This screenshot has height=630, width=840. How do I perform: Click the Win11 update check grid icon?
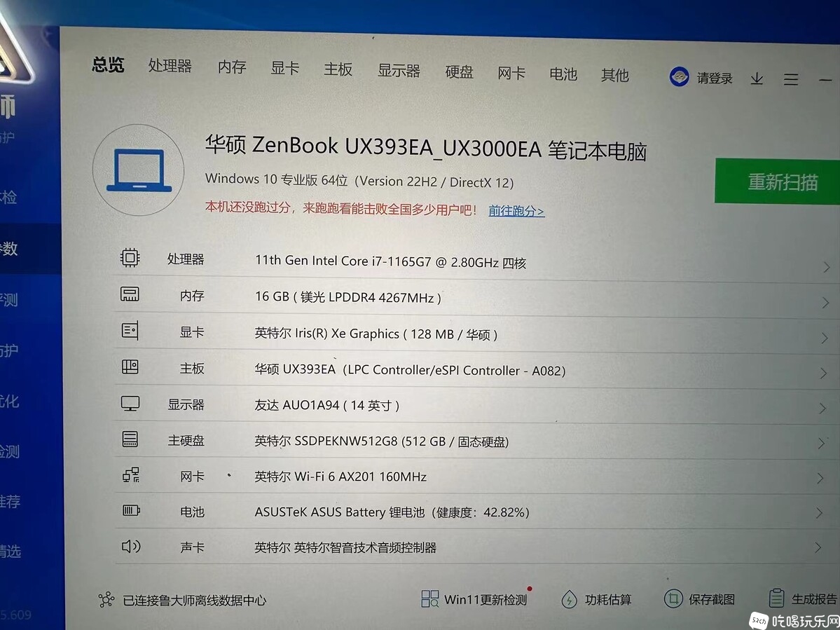coord(429,598)
